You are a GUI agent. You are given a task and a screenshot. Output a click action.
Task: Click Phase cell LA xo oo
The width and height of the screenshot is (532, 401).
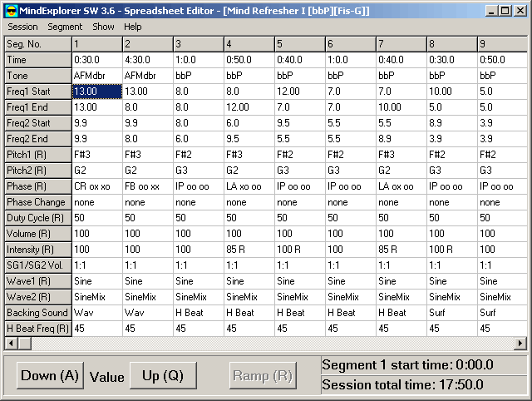coord(249,186)
